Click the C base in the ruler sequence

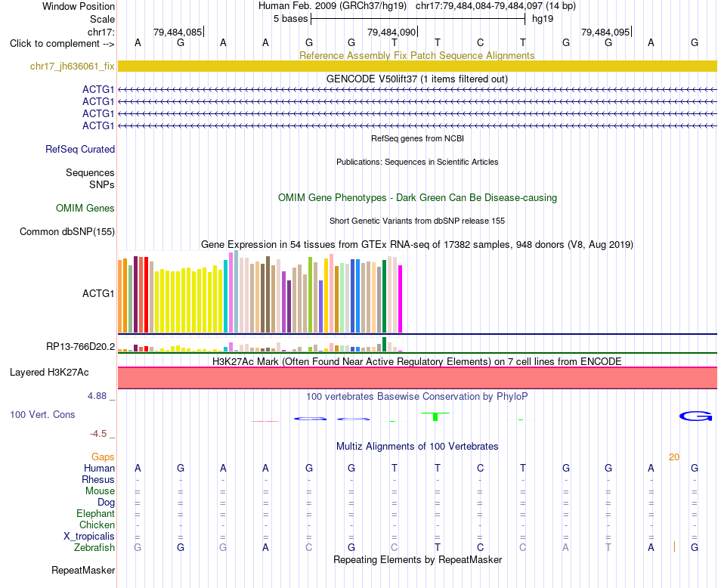(480, 42)
